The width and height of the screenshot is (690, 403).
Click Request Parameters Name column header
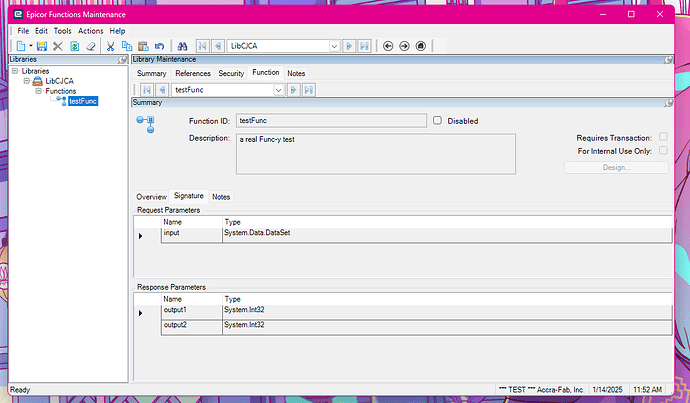192,222
